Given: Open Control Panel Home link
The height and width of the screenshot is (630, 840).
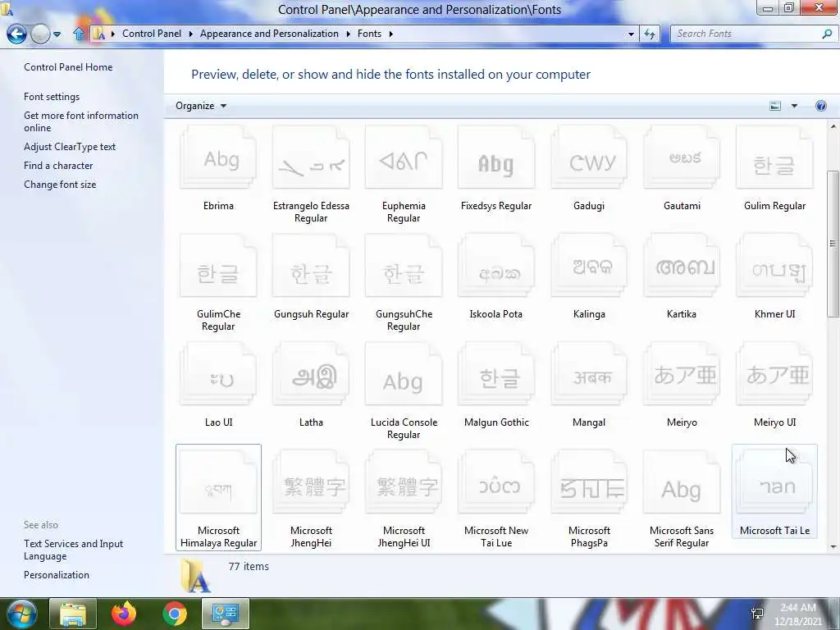Looking at the screenshot, I should click(x=68, y=67).
